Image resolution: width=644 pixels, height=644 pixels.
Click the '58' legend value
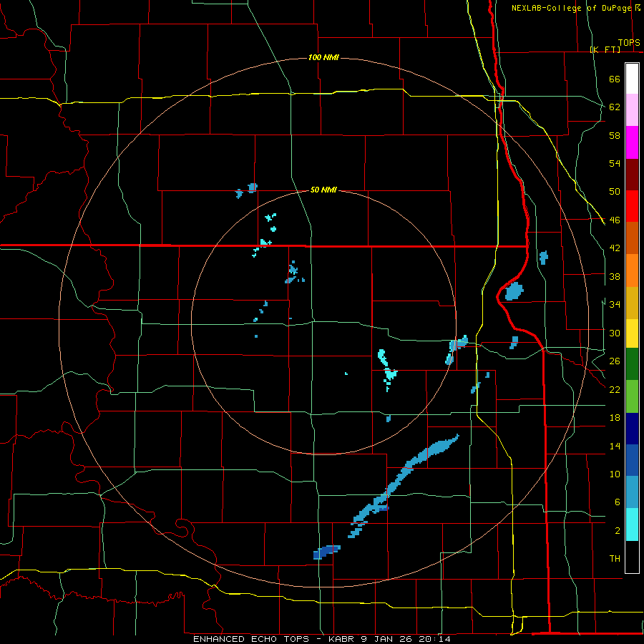[615, 135]
